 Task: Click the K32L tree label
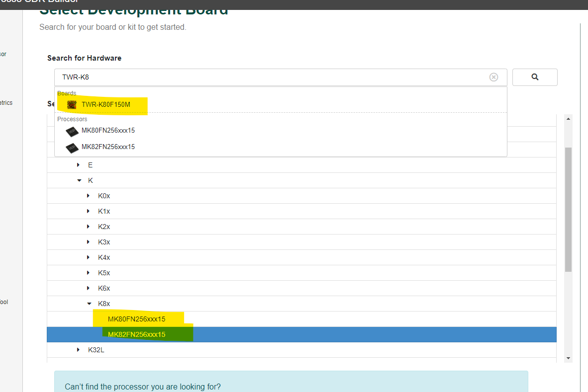click(x=96, y=350)
